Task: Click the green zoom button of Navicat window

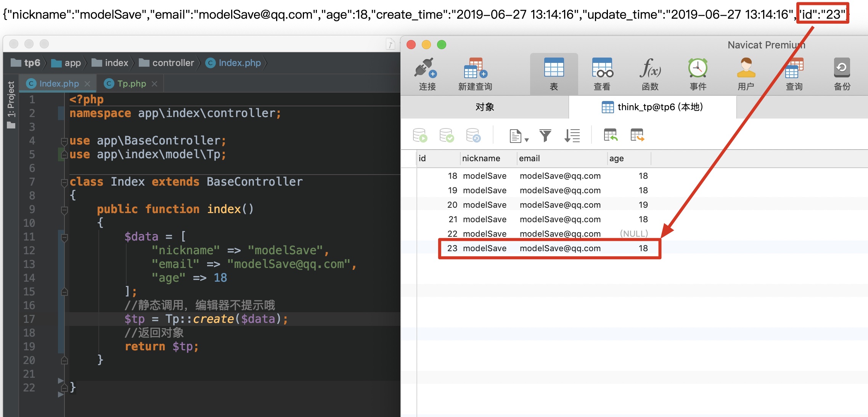Action: tap(442, 45)
